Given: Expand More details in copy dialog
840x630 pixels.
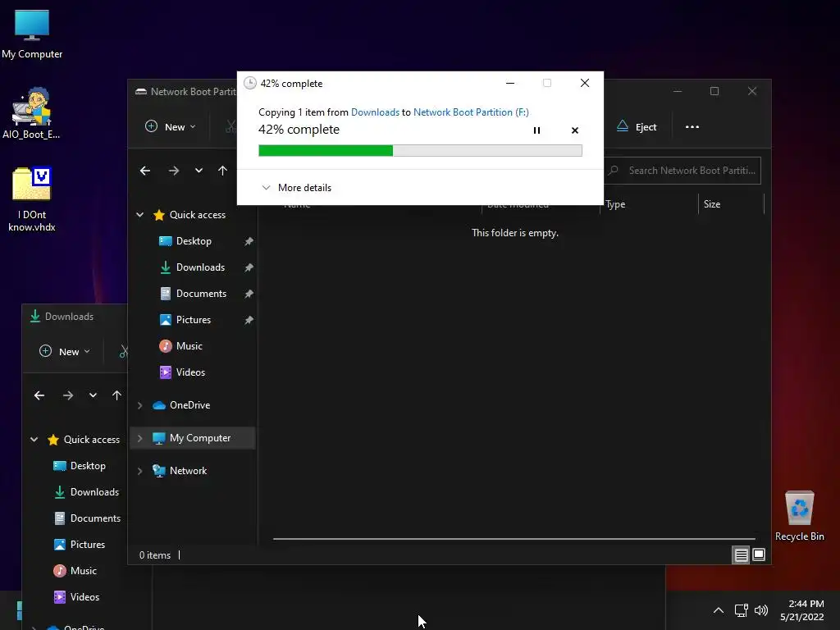Looking at the screenshot, I should [x=296, y=188].
